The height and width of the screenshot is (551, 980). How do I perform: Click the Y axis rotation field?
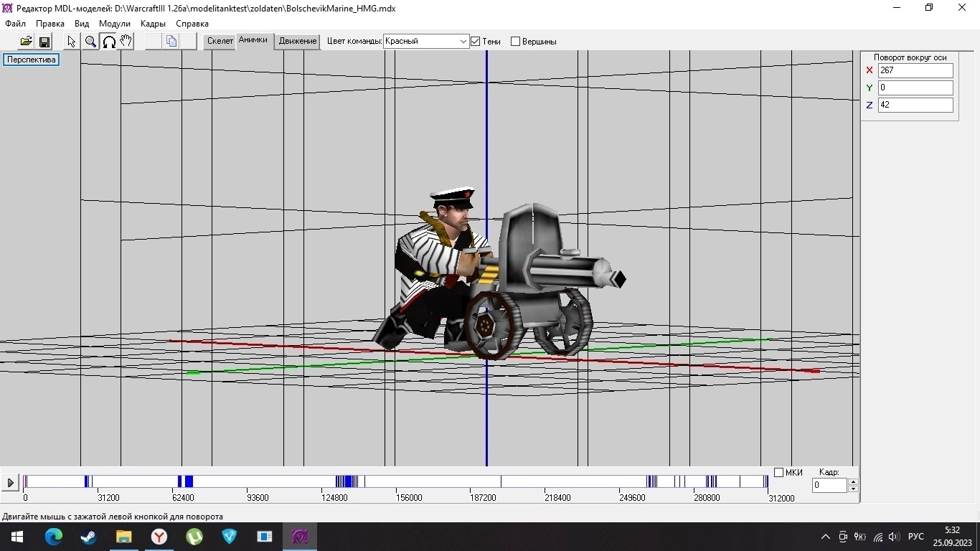915,88
